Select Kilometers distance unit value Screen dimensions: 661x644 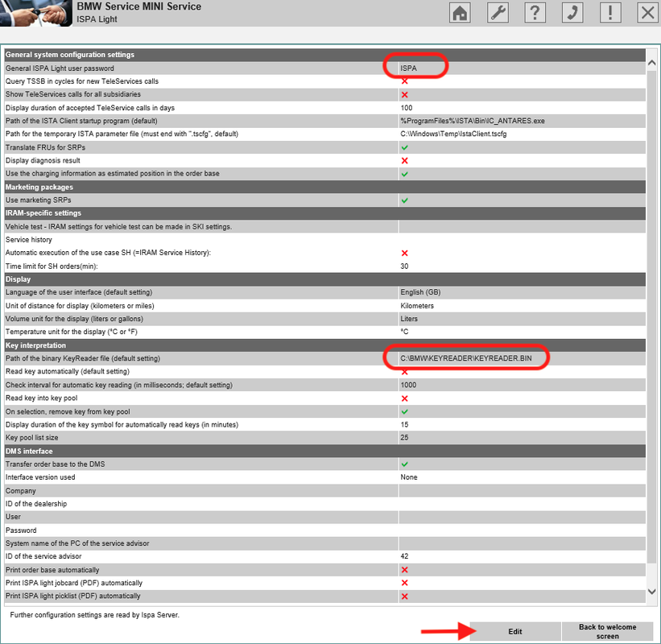click(x=417, y=306)
